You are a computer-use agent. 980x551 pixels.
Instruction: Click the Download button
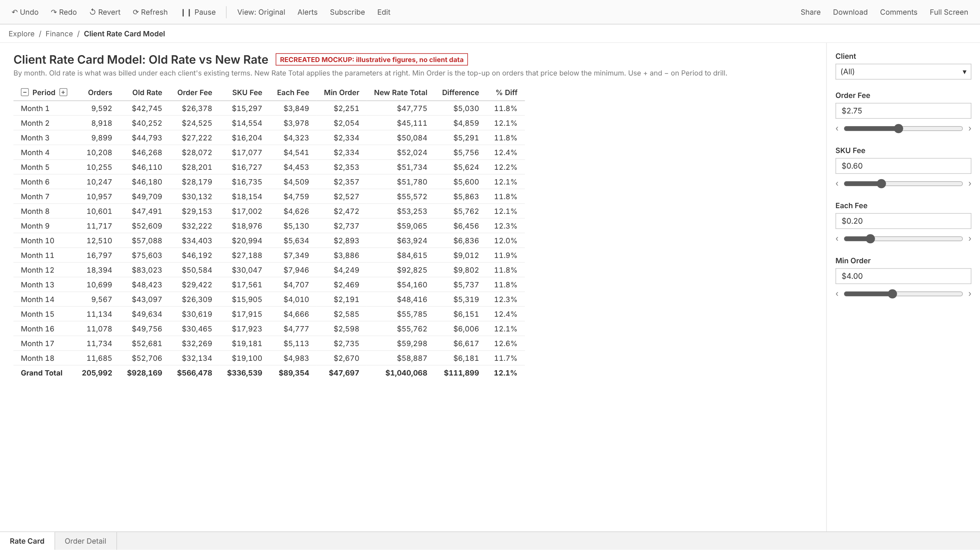pyautogui.click(x=850, y=12)
